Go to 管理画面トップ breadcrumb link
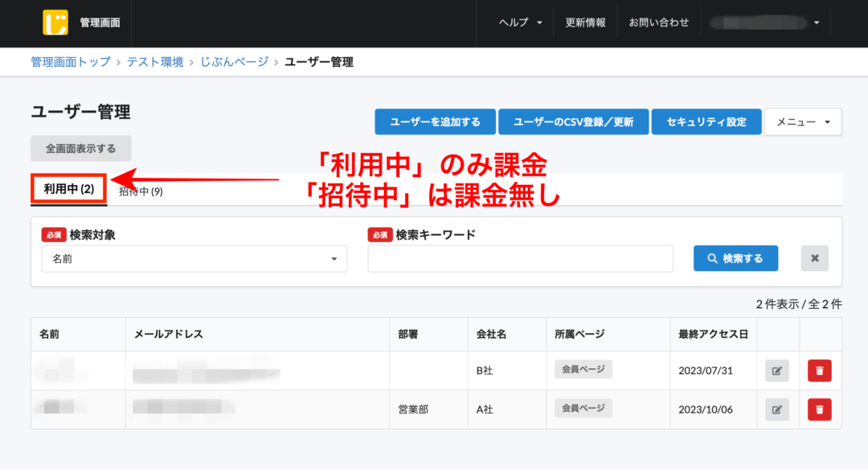Image resolution: width=868 pixels, height=469 pixels. [71, 62]
